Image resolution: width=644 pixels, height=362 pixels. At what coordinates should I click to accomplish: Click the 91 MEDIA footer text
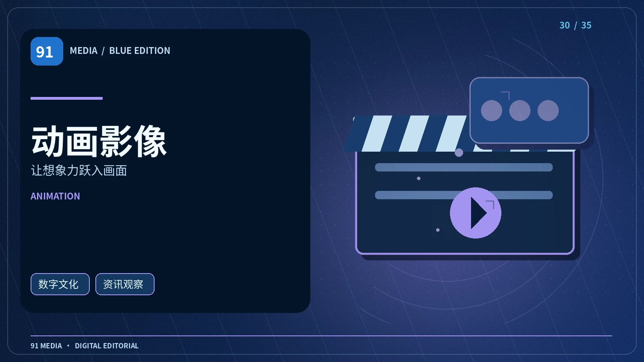[46, 346]
